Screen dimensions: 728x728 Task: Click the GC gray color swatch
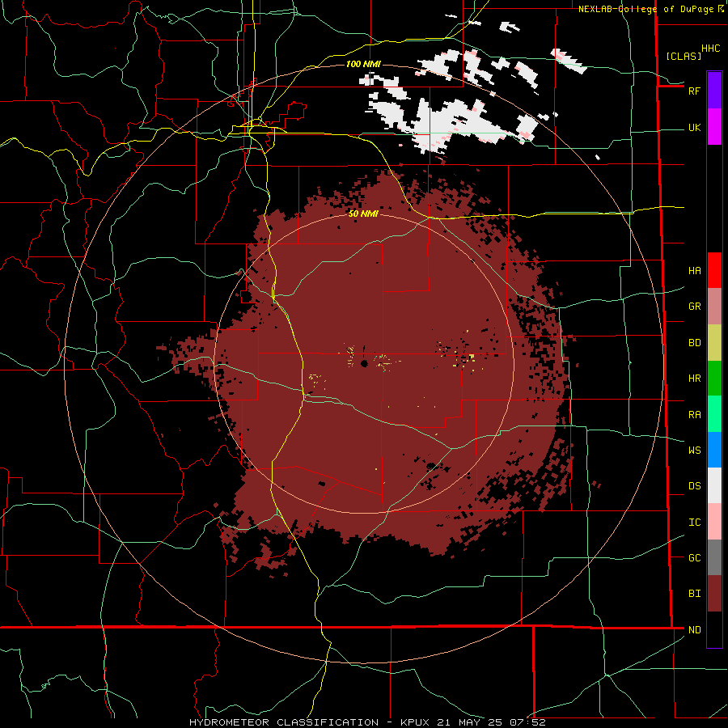pos(714,557)
